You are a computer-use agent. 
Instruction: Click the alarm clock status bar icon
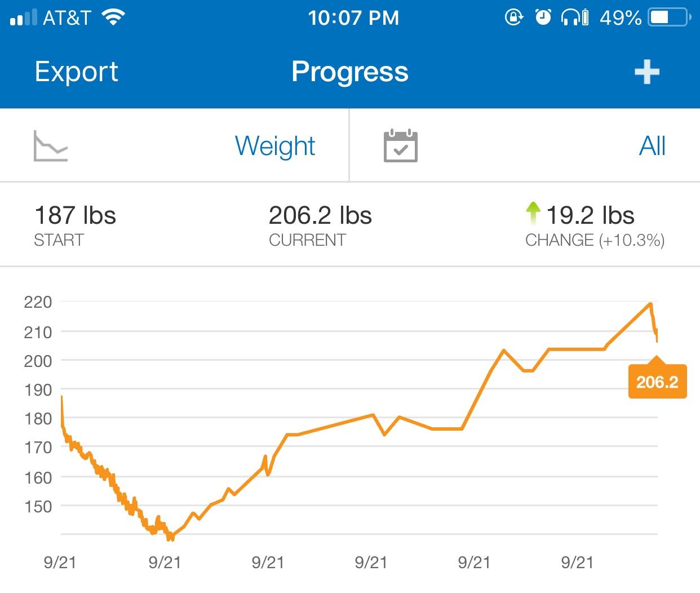click(542, 17)
